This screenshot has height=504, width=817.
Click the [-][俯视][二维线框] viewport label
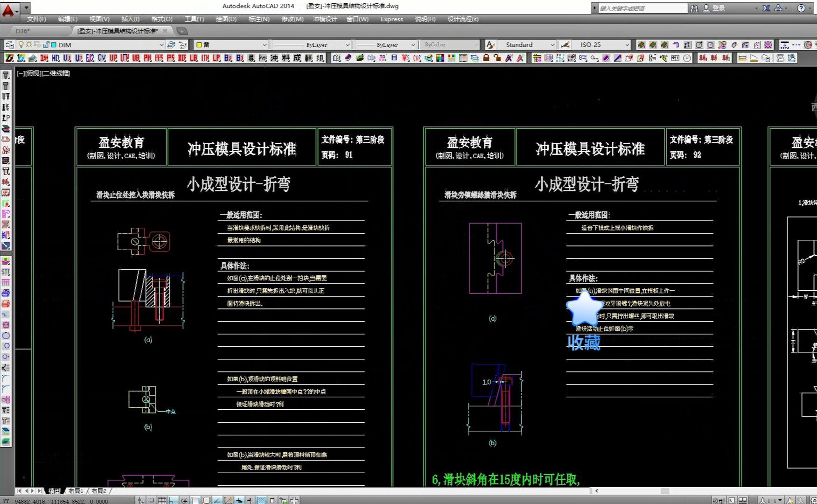(43, 73)
